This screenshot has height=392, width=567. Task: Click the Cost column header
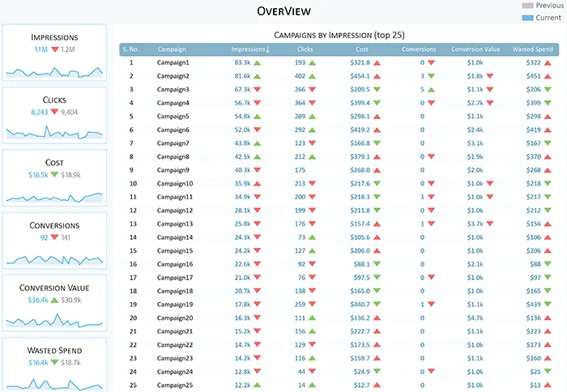coord(361,49)
